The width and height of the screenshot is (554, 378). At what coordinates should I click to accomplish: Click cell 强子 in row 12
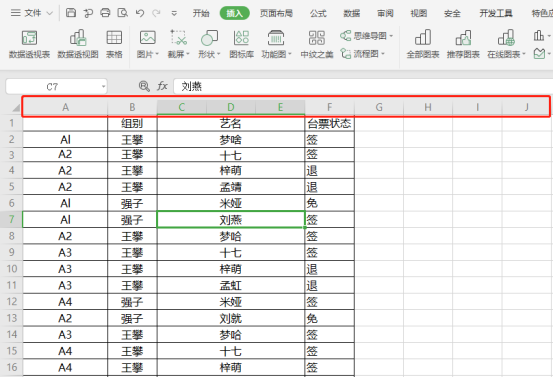pyautogui.click(x=132, y=302)
